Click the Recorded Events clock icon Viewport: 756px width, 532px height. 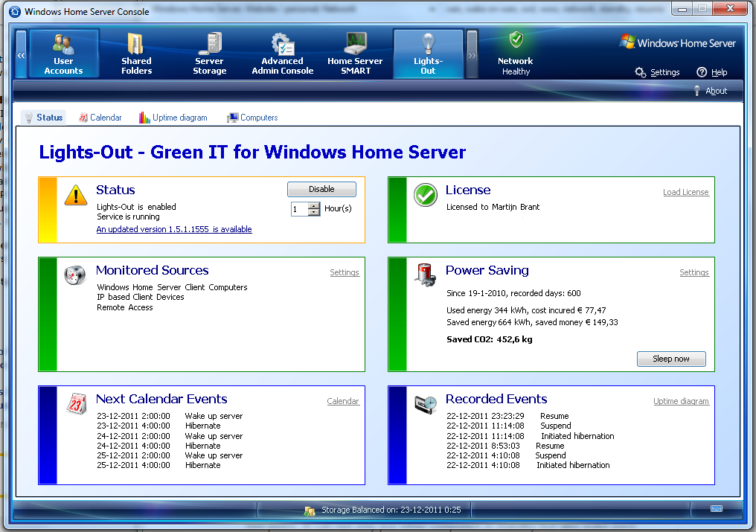(x=426, y=404)
